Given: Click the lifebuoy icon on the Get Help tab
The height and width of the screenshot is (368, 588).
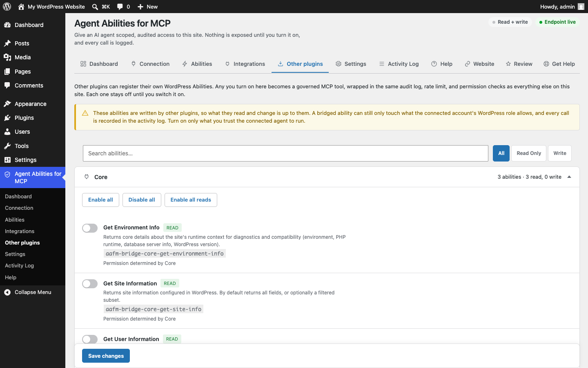Looking at the screenshot, I should point(546,64).
